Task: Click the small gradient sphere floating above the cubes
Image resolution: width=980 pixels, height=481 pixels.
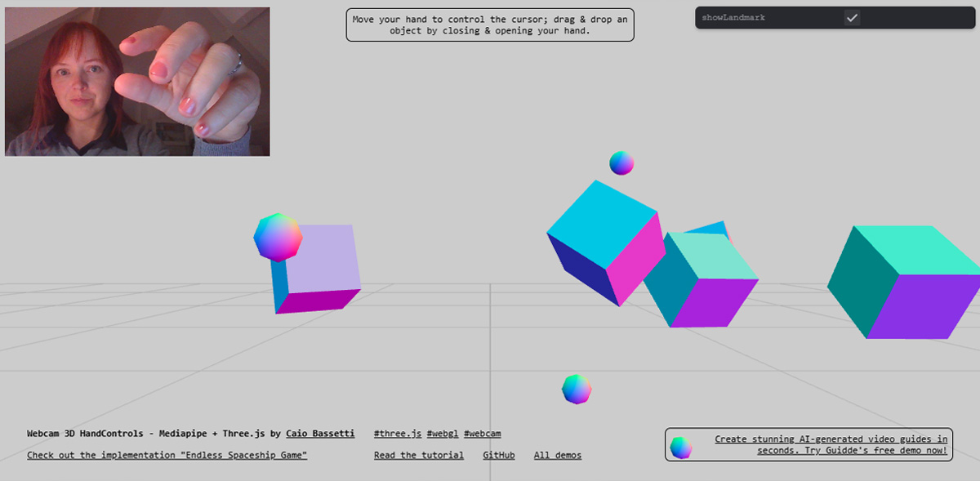Action: 621,163
